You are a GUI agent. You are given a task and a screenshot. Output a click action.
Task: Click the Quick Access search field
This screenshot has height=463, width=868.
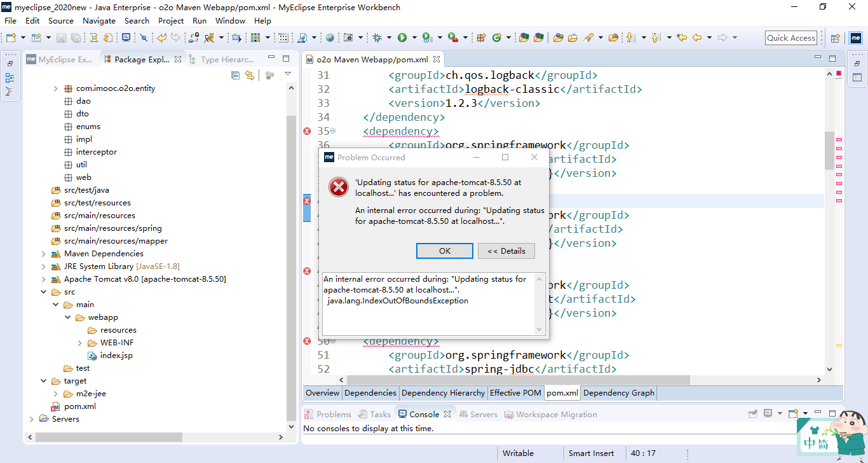click(x=790, y=38)
